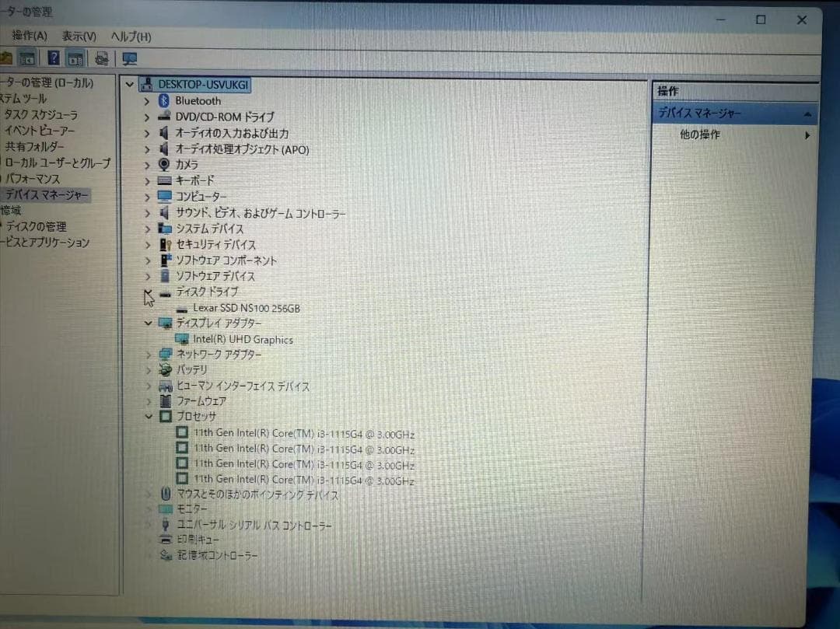Click the プロセッサ processor category icon
This screenshot has height=629, width=840.
click(164, 416)
